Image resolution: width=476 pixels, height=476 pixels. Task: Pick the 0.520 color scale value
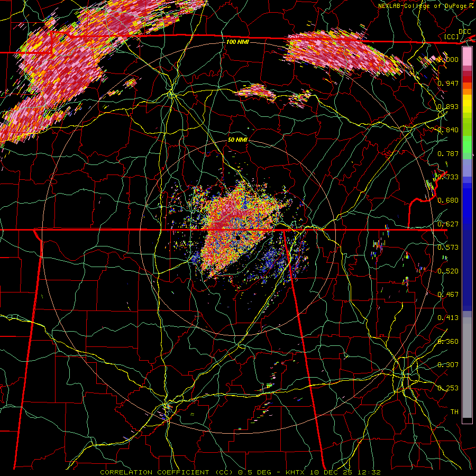(x=448, y=271)
